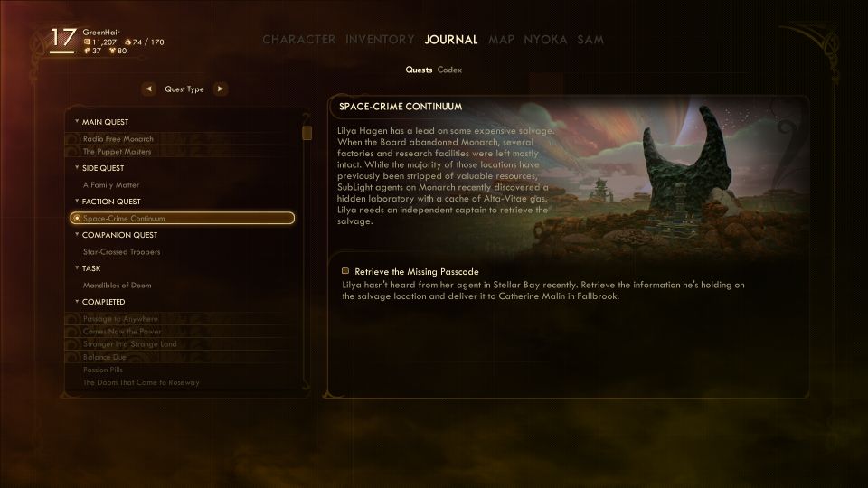
Task: Click the carry weight icon beside 74 / 170
Action: (127, 42)
